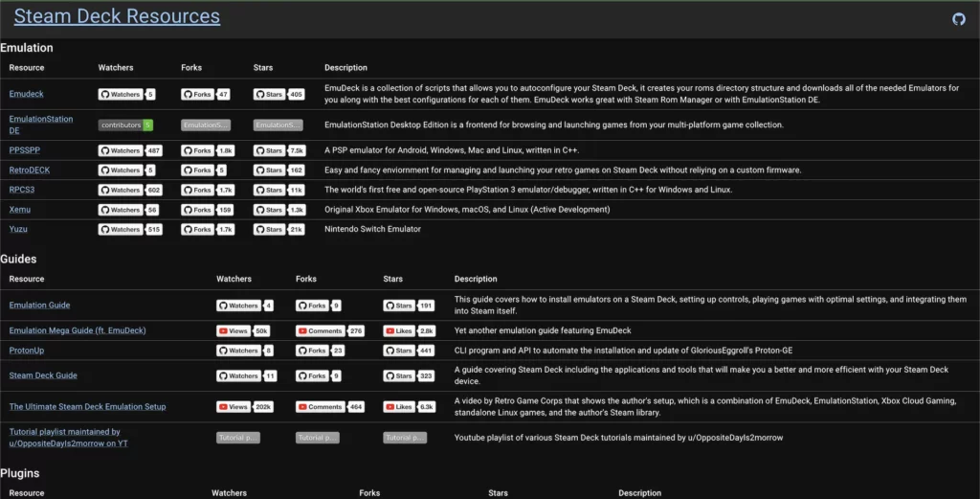Screen dimensions: 980x499
Task: Click Steam Deck Guide Watchers badge showing 11
Action: (246, 375)
